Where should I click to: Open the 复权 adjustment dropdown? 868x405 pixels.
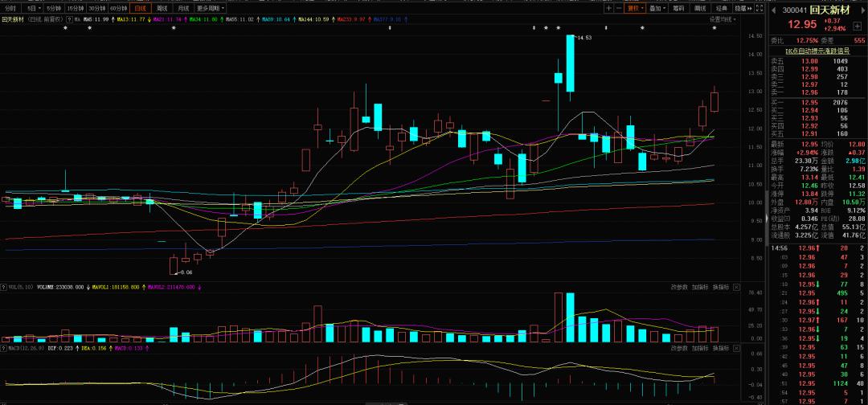pyautogui.click(x=634, y=8)
